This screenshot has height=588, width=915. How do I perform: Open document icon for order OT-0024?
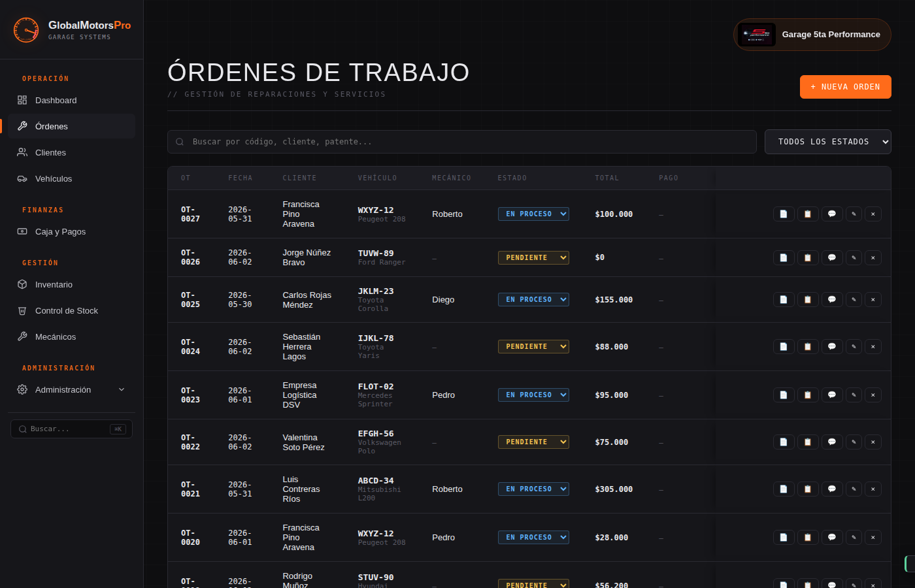[x=784, y=346]
